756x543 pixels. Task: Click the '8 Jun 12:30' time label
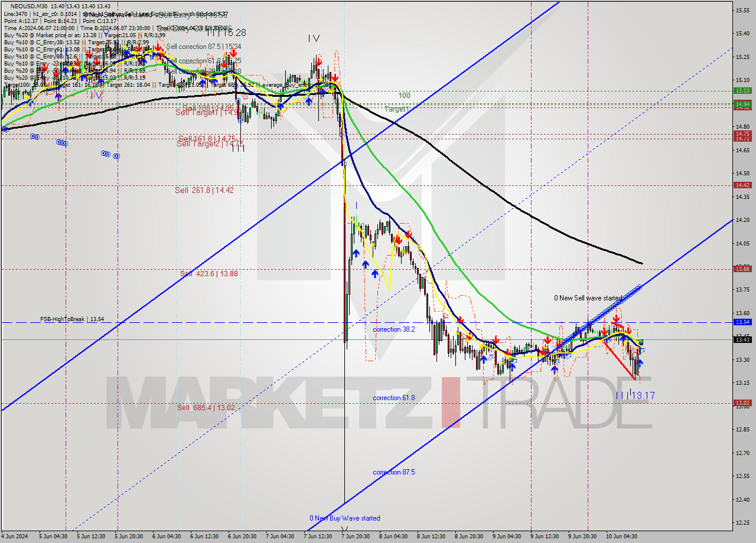(432, 537)
